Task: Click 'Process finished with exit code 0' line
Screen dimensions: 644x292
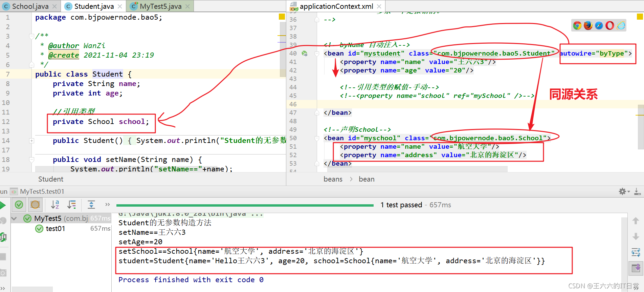Action: [191, 280]
